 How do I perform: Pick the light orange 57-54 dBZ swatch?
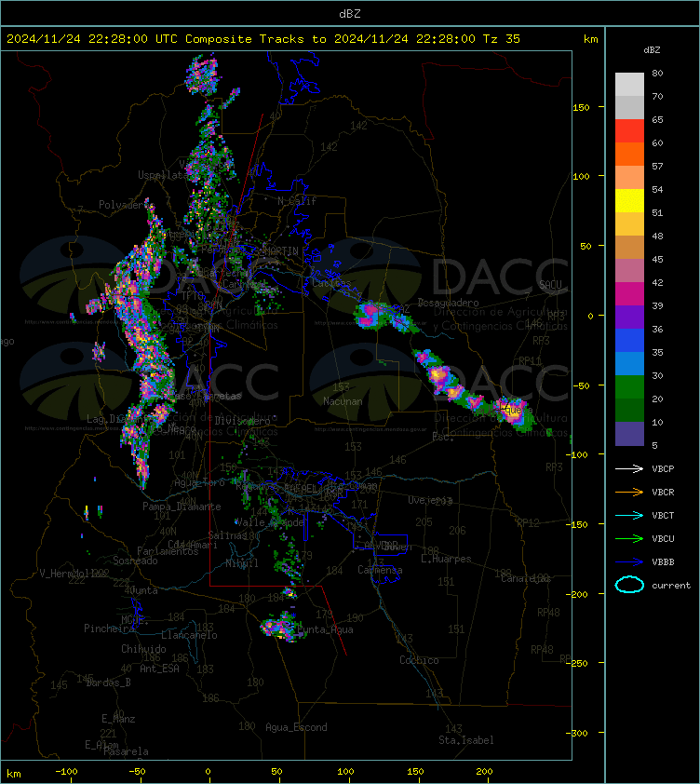[629, 178]
